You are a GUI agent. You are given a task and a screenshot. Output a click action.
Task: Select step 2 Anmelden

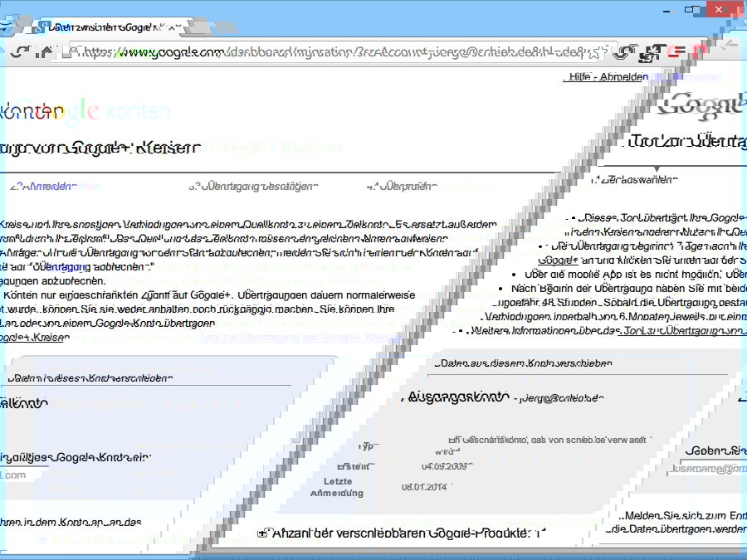click(x=44, y=186)
